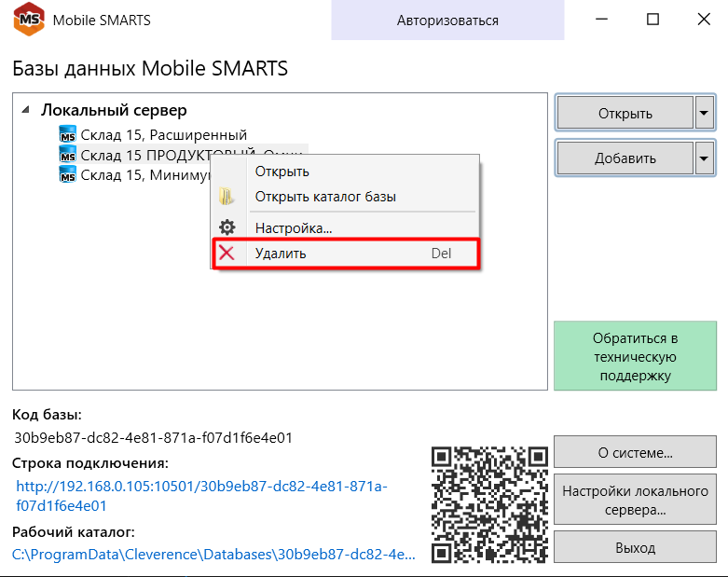Select Открыть каталог базы menu entry

[x=325, y=197]
